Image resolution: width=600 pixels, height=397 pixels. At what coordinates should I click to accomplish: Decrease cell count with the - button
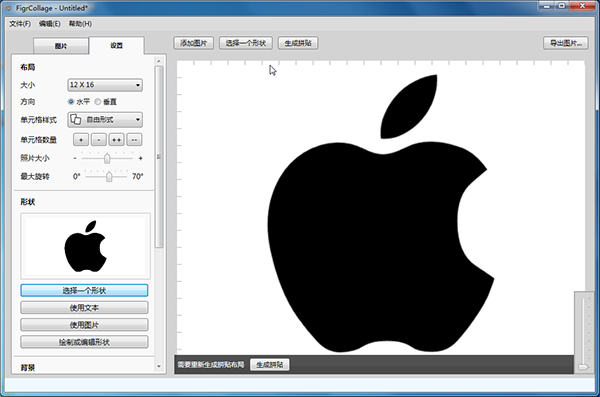[99, 140]
